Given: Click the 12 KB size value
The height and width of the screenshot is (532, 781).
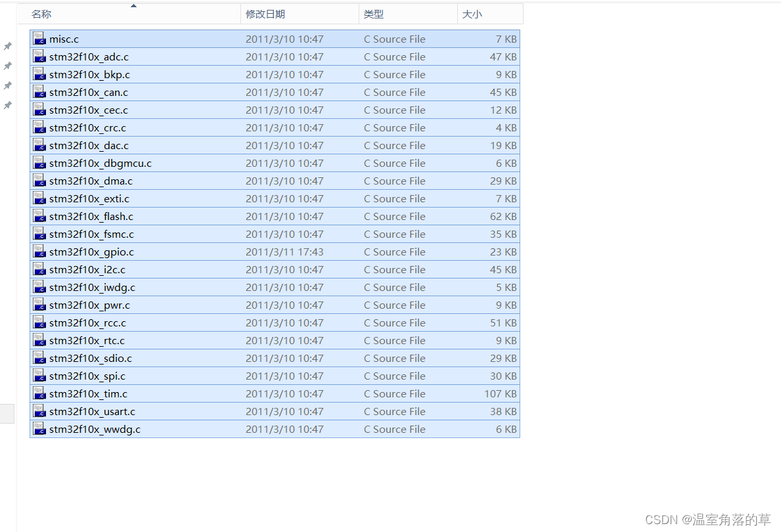Looking at the screenshot, I should 503,110.
